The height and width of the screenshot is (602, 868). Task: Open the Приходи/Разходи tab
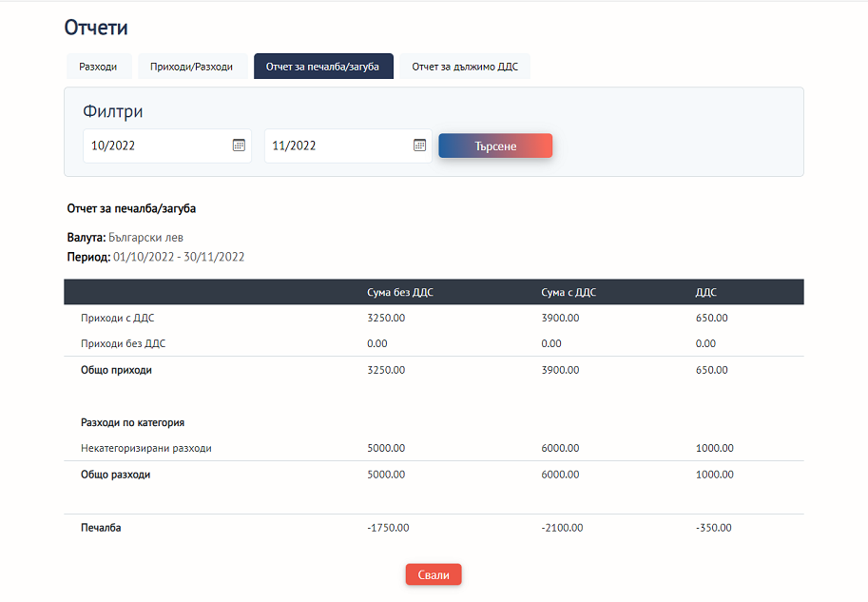coord(191,67)
